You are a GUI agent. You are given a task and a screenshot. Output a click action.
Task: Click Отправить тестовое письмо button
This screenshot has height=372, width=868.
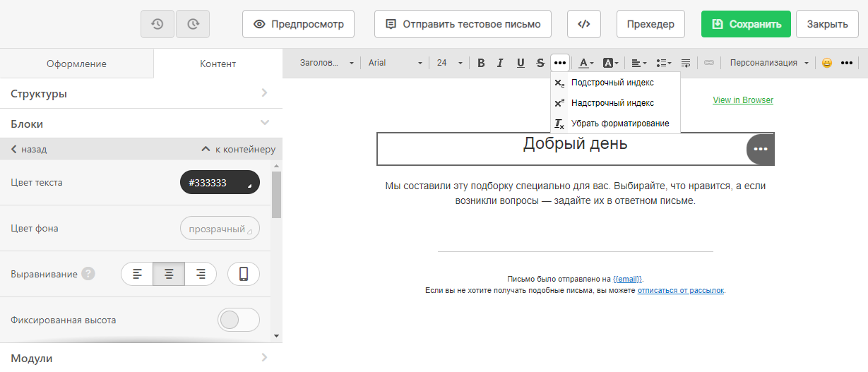463,24
